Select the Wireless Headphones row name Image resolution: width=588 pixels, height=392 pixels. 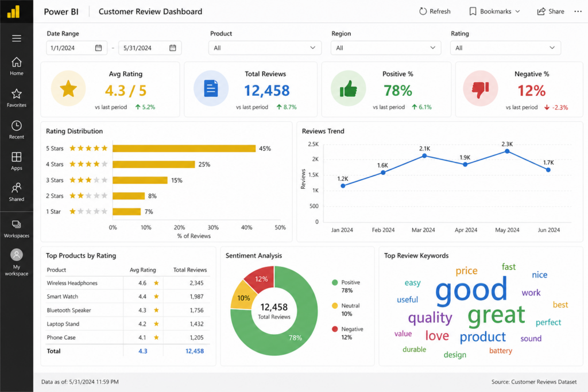tap(72, 283)
